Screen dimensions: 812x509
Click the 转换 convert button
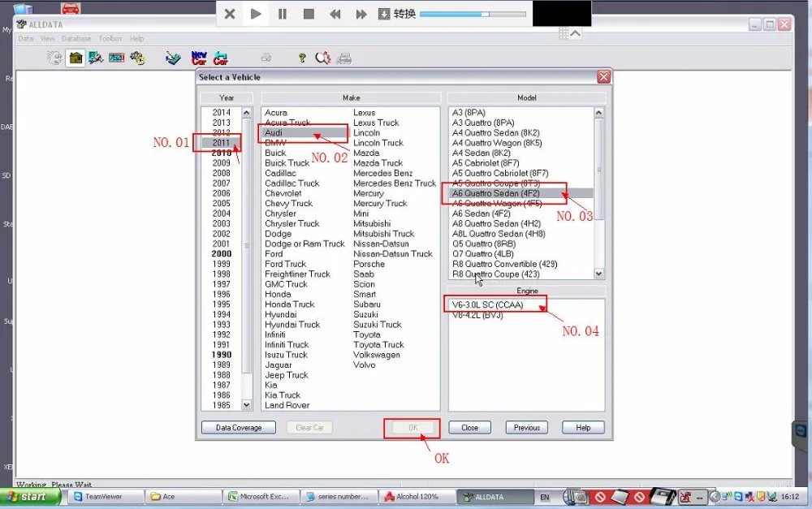397,14
